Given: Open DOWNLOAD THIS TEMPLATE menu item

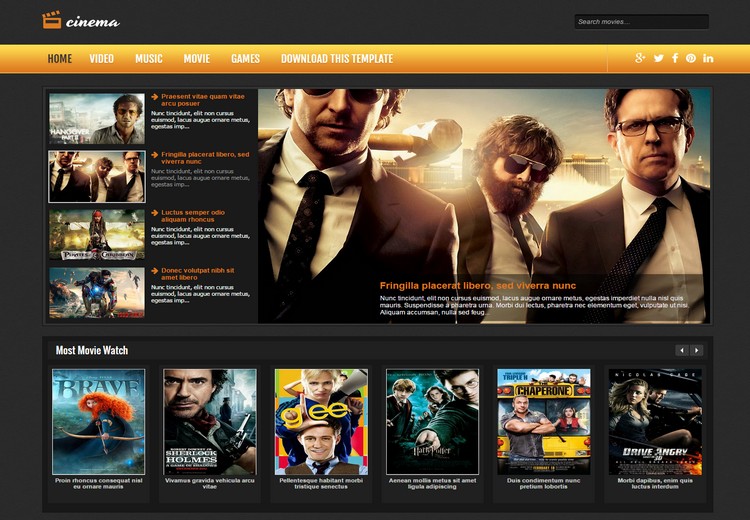Looking at the screenshot, I should (x=337, y=59).
